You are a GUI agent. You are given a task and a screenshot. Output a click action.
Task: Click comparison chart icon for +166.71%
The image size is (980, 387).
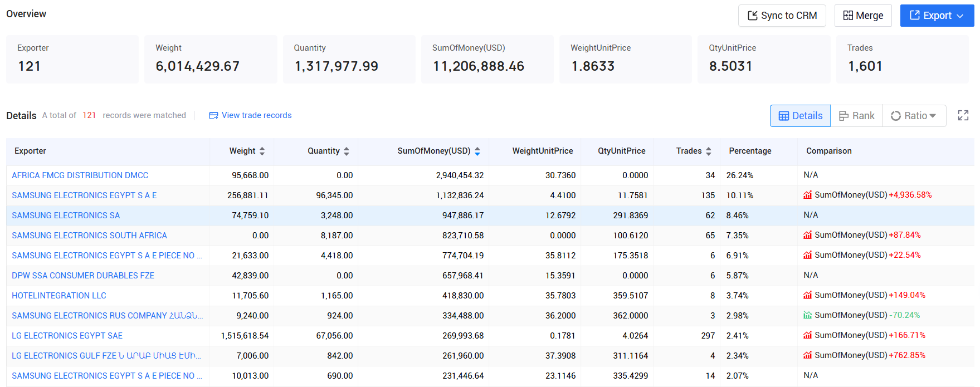click(x=807, y=335)
